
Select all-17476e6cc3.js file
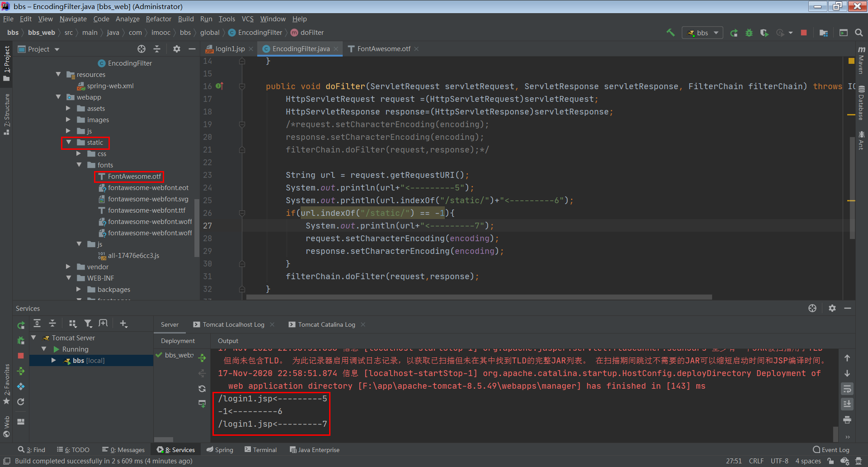pyautogui.click(x=129, y=256)
